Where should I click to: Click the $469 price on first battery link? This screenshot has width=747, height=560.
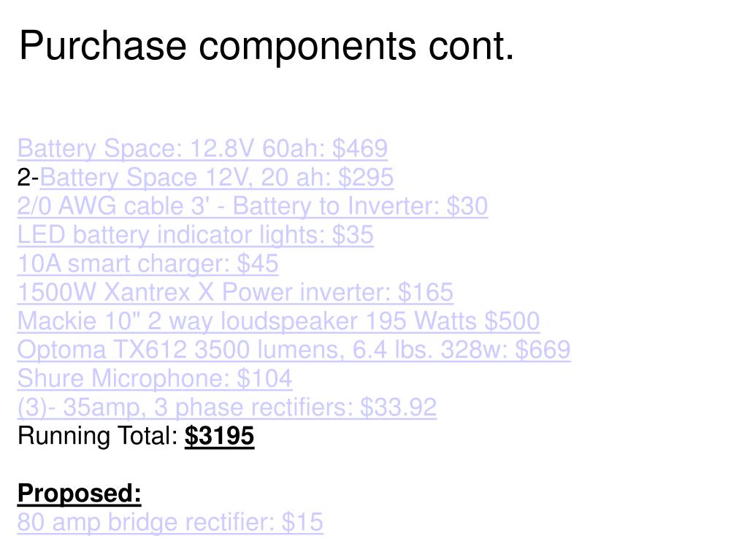click(360, 148)
